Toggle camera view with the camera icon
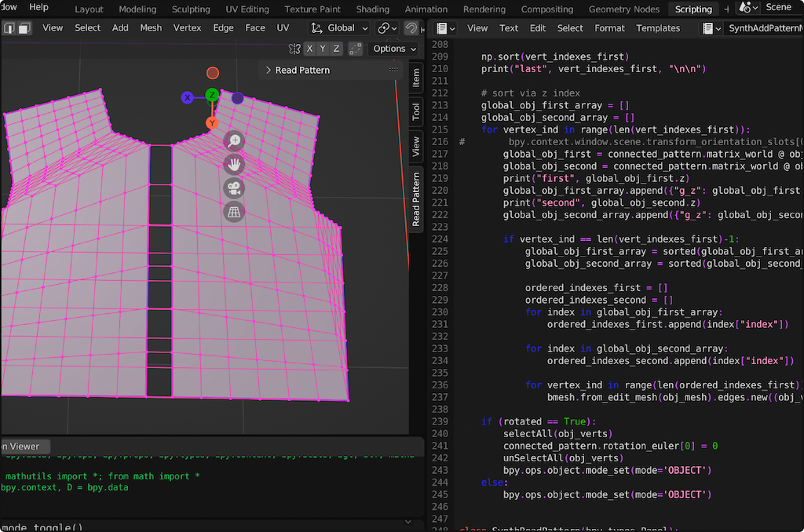 coord(234,188)
